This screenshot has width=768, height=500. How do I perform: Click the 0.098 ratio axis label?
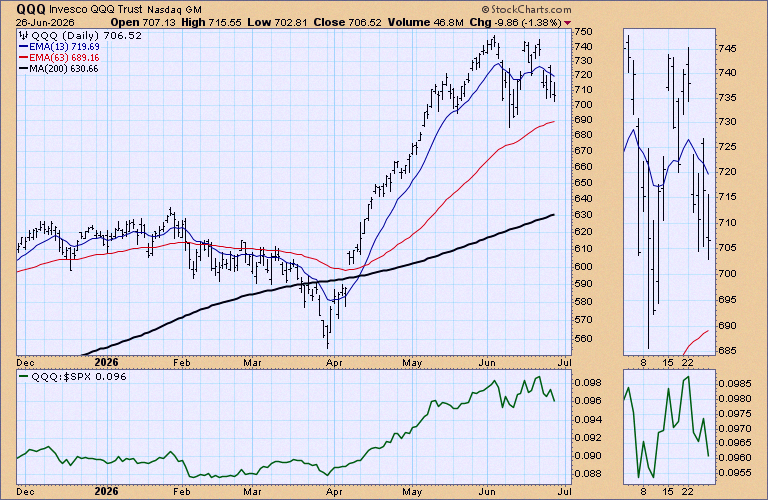pyautogui.click(x=586, y=382)
